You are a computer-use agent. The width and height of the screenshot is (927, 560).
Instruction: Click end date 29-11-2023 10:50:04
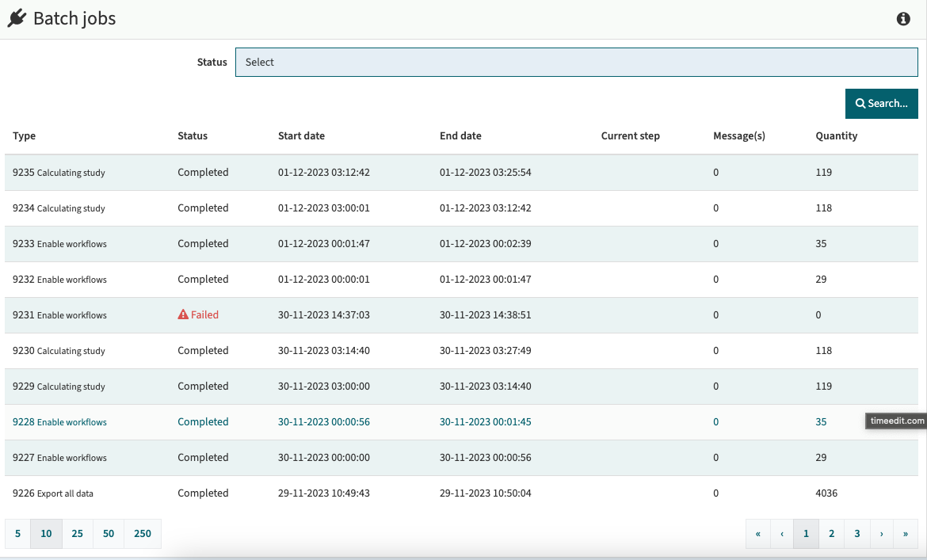point(486,493)
